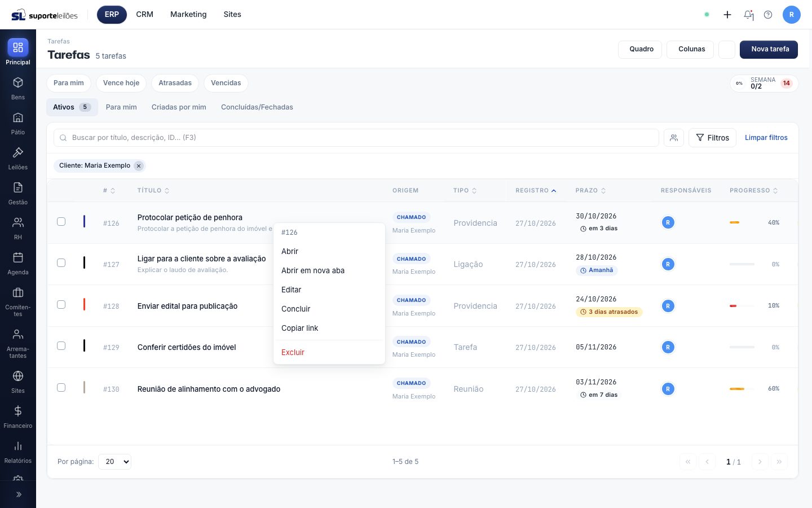The height and width of the screenshot is (508, 812).
Task: Click the 60% progress bar of task #130
Action: (742, 389)
